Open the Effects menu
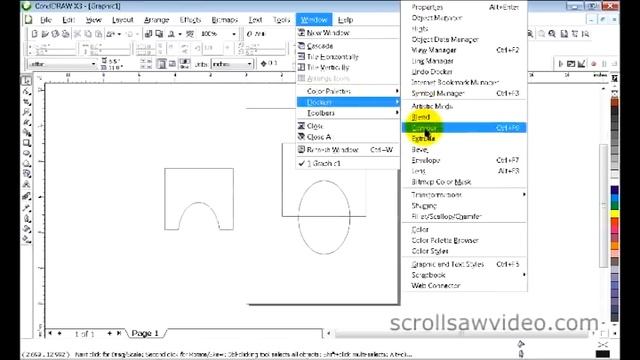 coord(190,20)
